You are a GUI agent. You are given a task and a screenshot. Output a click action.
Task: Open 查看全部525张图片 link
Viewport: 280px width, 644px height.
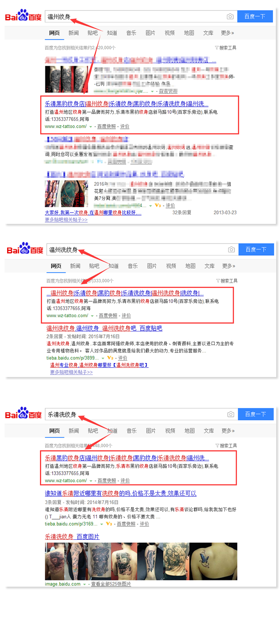pos(111,584)
